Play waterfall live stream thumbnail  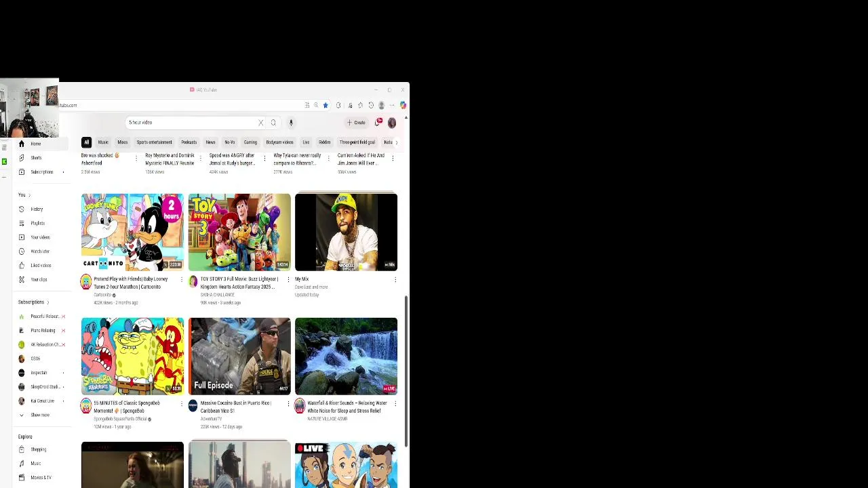346,356
